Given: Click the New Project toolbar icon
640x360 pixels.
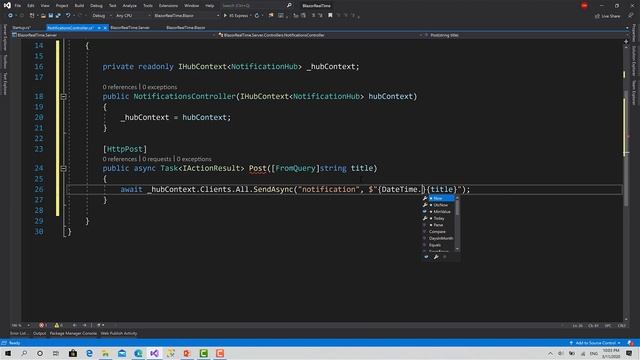Looking at the screenshot, I should (x=32, y=16).
